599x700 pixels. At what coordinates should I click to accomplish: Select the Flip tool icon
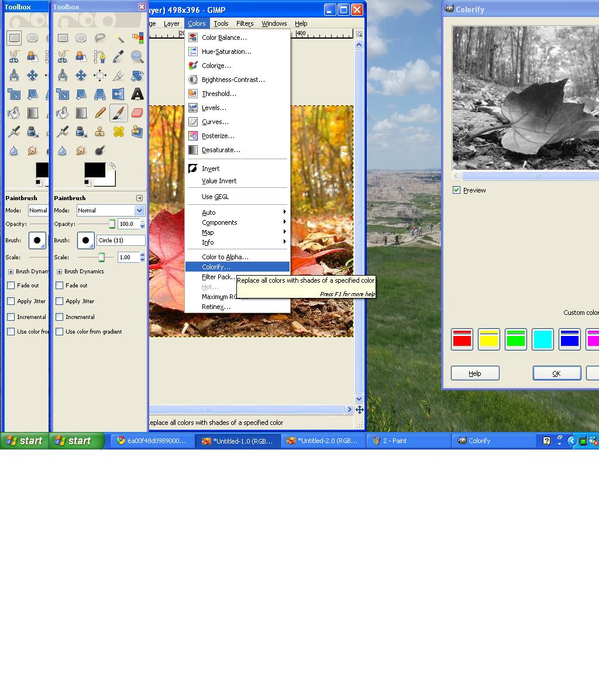119,94
